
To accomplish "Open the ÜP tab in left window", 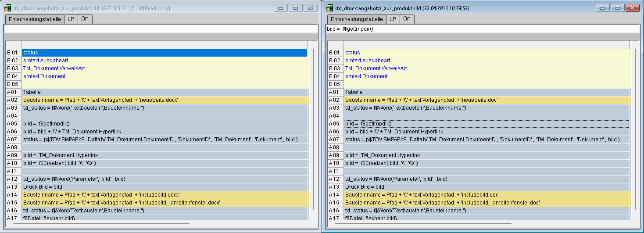I will [85, 19].
